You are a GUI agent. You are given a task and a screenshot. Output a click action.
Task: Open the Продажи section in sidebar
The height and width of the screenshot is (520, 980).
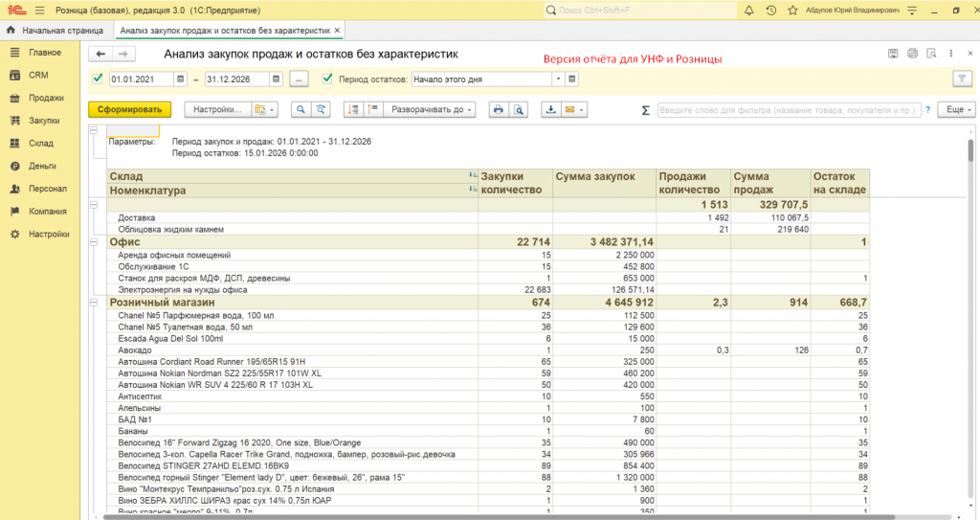46,98
